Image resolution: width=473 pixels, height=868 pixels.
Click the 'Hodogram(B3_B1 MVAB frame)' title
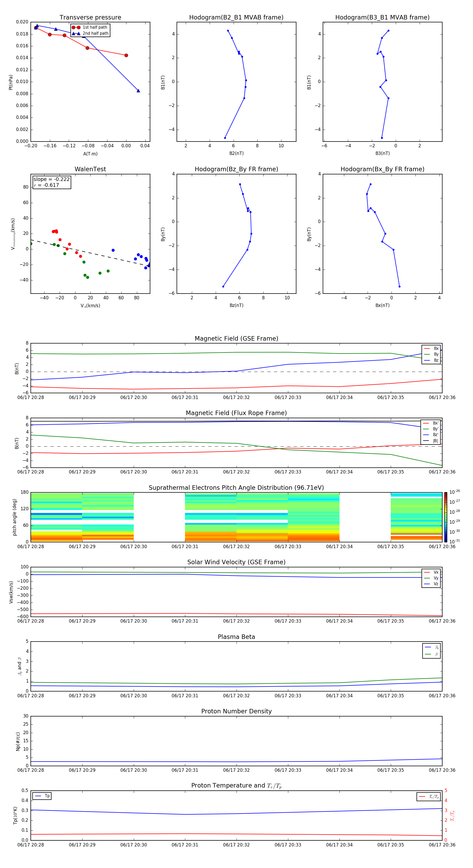pyautogui.click(x=382, y=18)
